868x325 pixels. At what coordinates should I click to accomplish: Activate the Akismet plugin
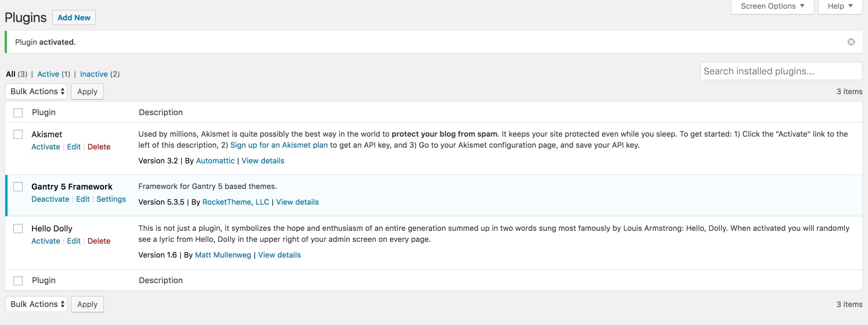click(x=45, y=147)
